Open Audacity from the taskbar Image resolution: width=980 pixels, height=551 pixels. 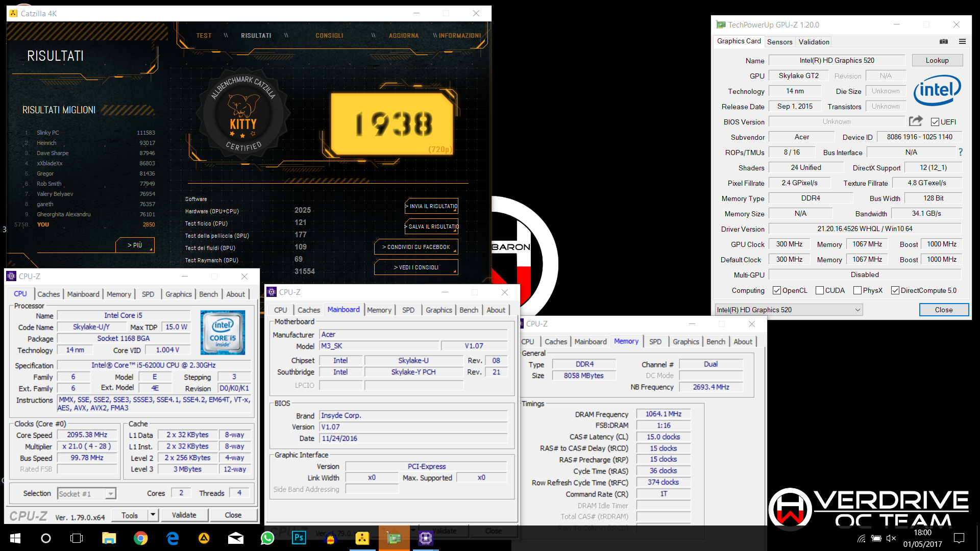coord(331,538)
